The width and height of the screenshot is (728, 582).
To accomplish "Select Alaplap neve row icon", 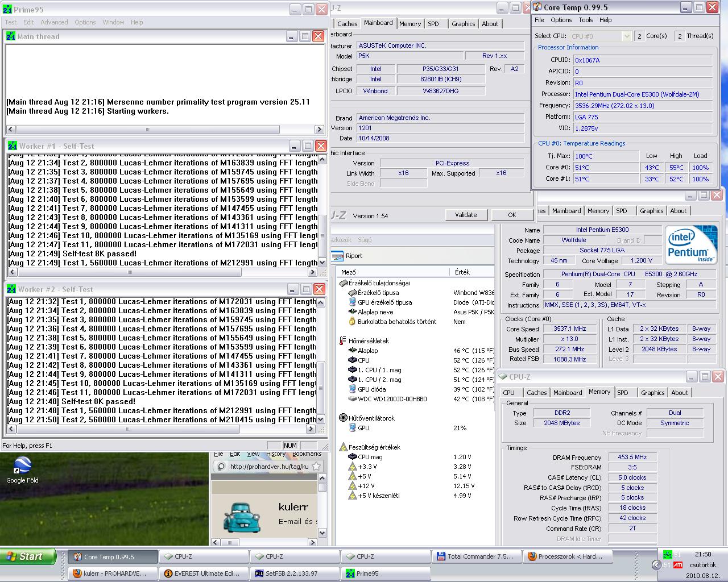I will point(353,312).
